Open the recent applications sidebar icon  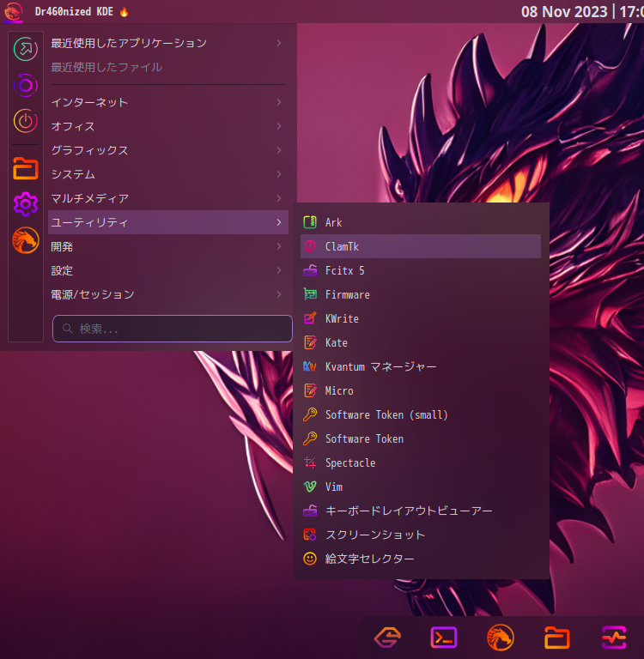(25, 49)
